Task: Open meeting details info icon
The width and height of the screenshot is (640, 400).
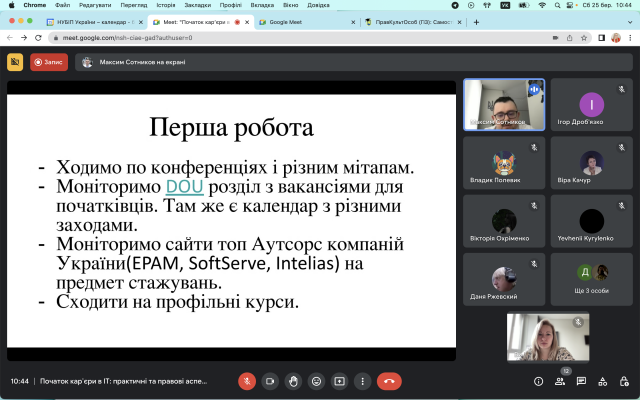Action: [539, 381]
